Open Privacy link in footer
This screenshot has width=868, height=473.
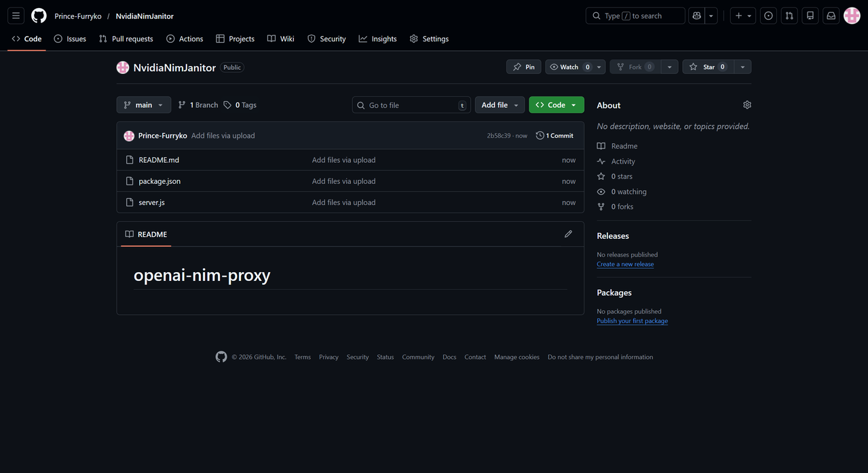click(x=328, y=357)
